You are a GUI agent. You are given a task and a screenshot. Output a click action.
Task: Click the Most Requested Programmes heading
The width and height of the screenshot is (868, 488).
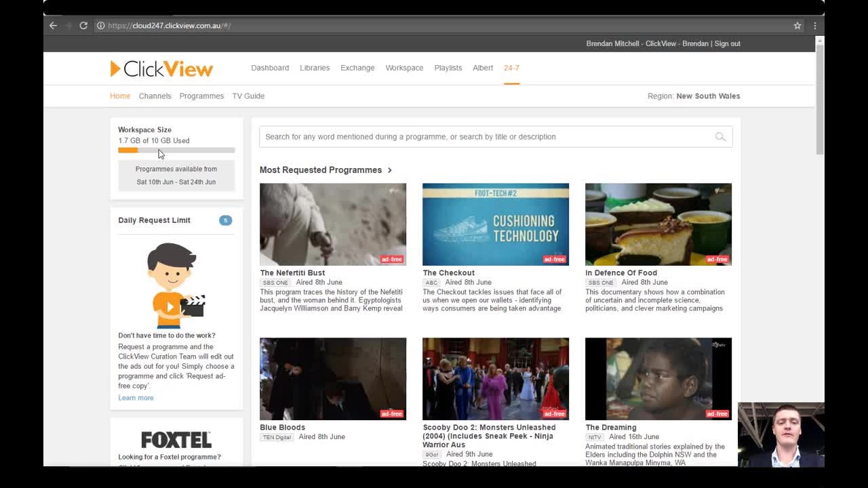pyautogui.click(x=321, y=170)
